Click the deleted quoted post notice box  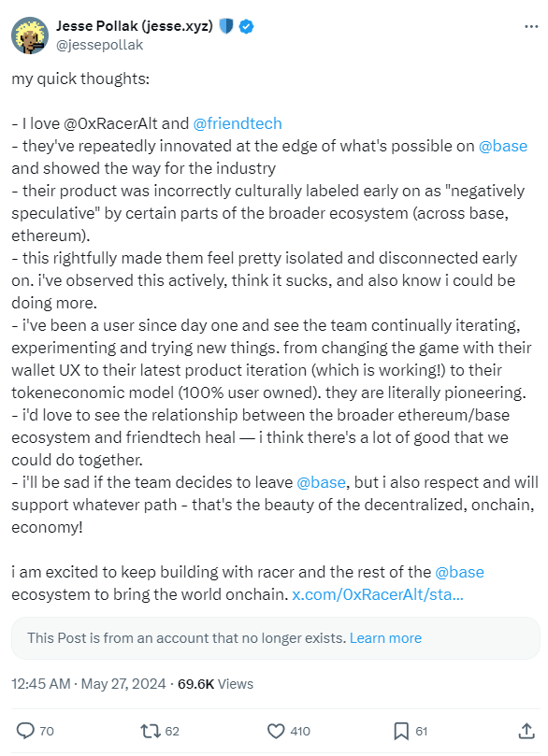(x=276, y=638)
